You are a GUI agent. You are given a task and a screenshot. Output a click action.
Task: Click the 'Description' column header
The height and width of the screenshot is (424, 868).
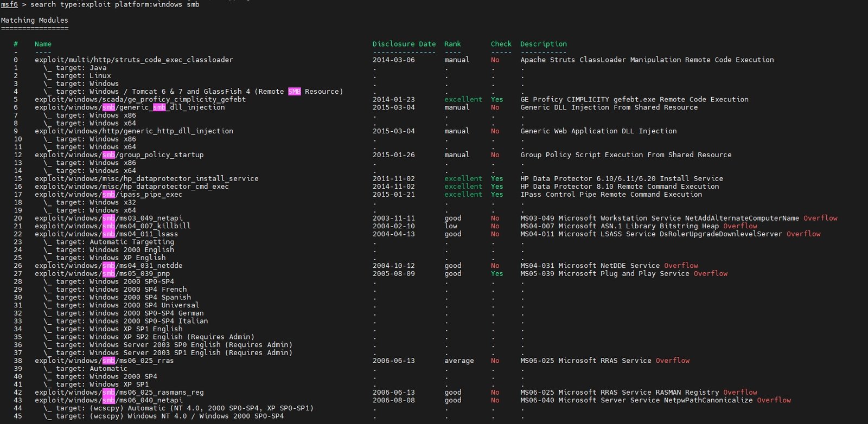(x=544, y=44)
